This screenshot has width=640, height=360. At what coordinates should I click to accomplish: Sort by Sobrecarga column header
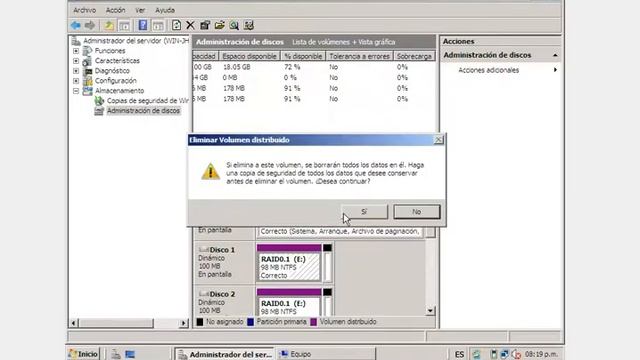414,56
